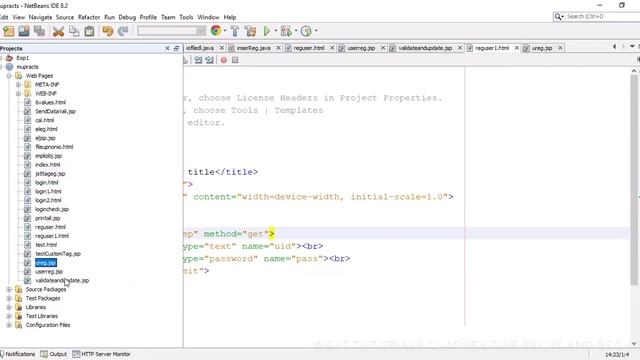Screen dimensions: 640x360
Task: Open the Output window button
Action: click(53, 354)
